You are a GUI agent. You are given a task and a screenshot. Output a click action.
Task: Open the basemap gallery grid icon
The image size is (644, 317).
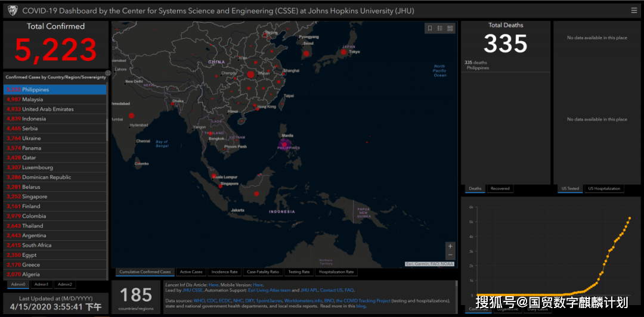point(450,28)
